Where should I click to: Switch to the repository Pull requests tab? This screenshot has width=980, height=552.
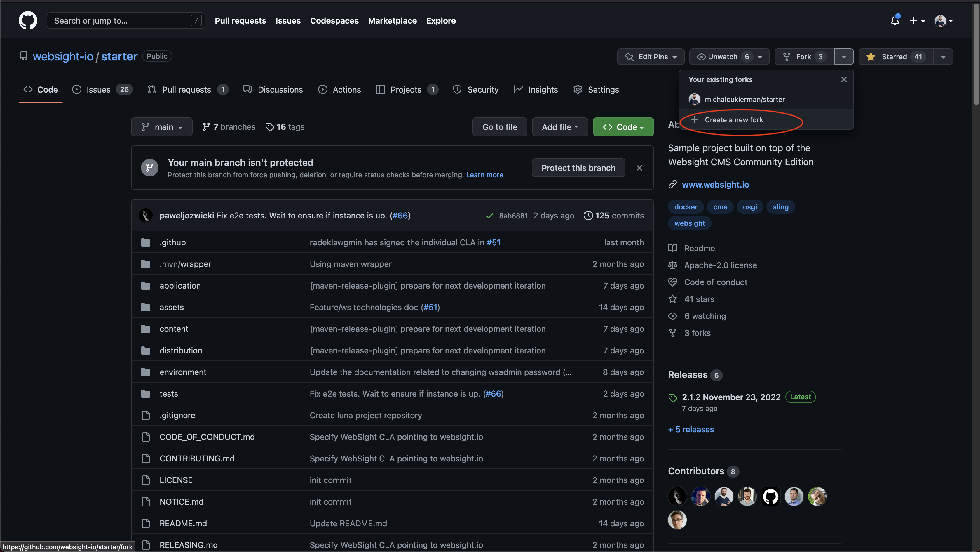pyautogui.click(x=188, y=89)
